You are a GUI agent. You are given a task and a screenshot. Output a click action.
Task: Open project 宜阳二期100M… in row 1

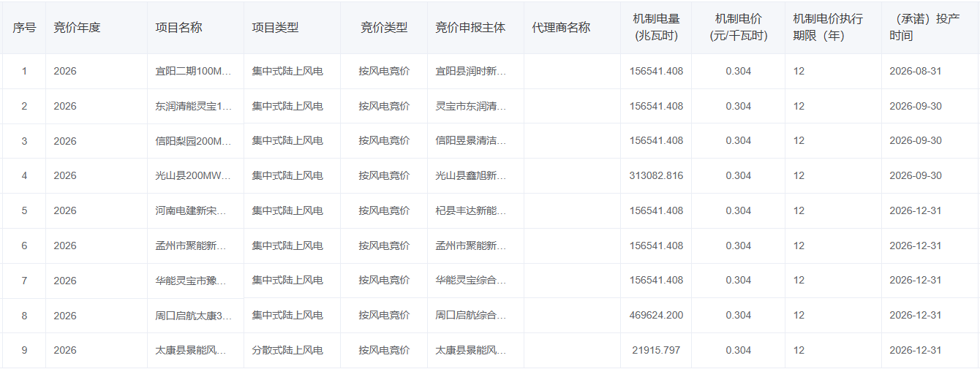(x=194, y=72)
